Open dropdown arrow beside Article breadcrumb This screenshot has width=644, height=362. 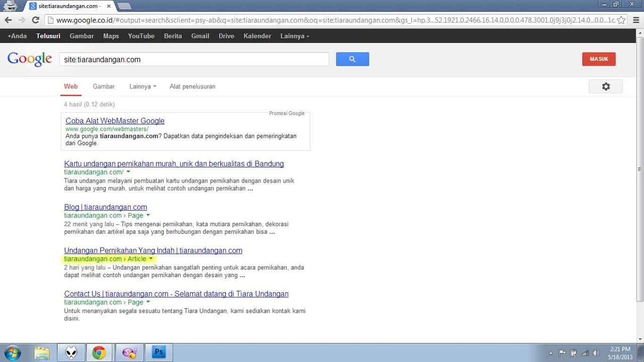pyautogui.click(x=151, y=258)
